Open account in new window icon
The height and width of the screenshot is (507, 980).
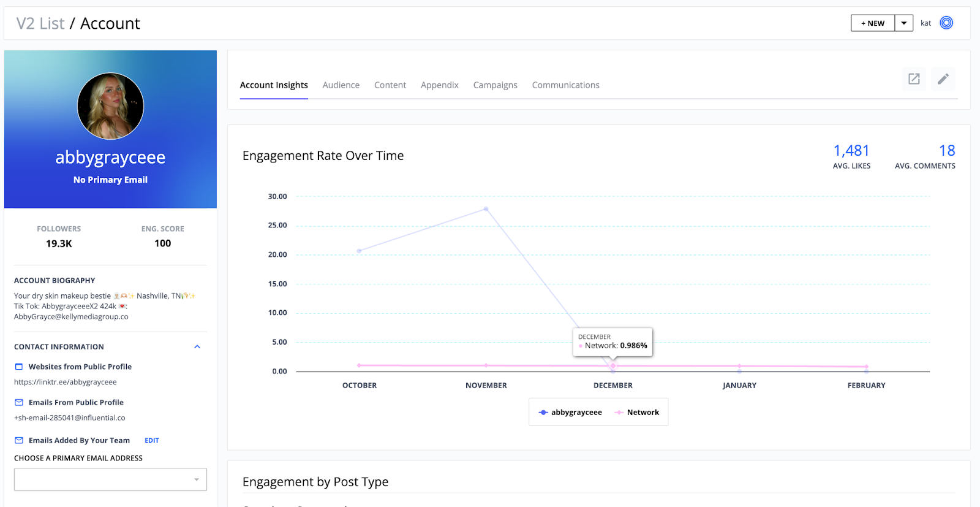click(914, 78)
